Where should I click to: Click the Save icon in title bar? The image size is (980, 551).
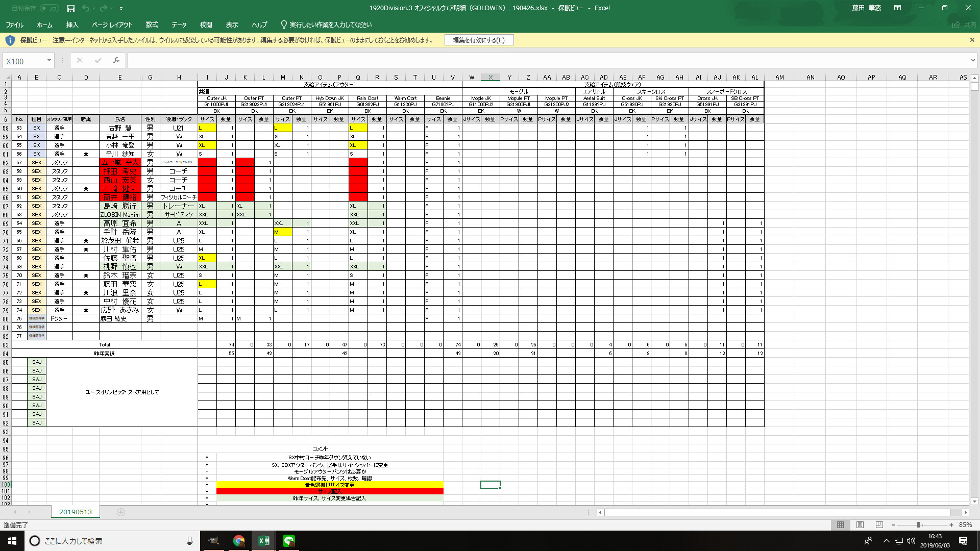click(71, 8)
